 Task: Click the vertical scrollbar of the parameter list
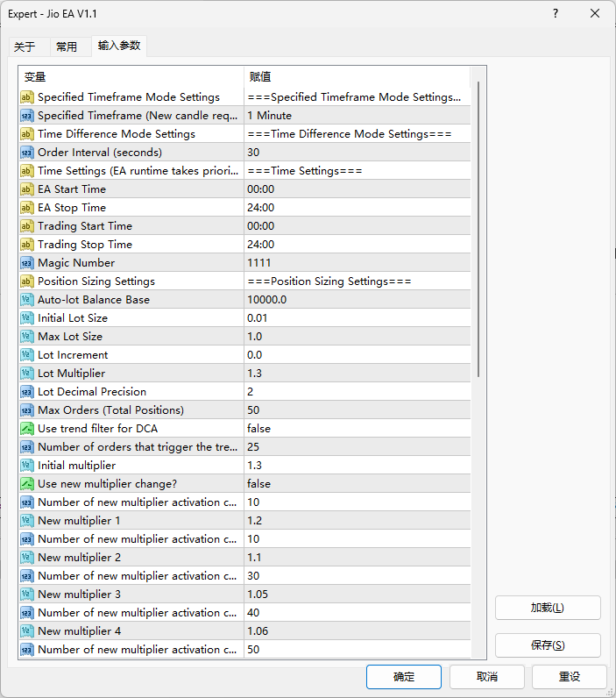[478, 230]
